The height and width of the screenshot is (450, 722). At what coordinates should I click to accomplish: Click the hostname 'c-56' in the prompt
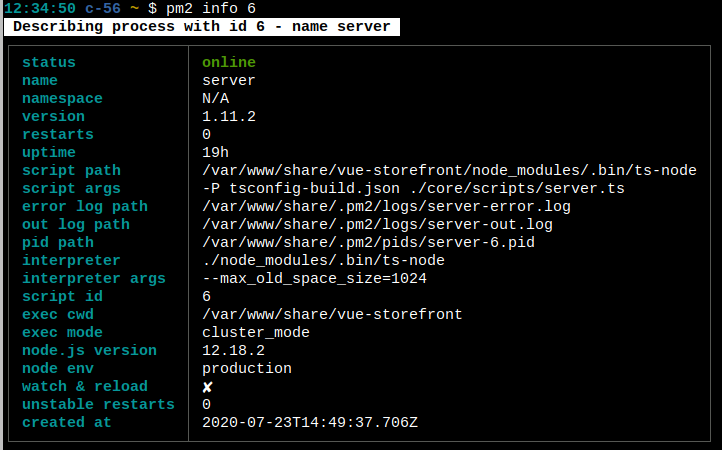pos(103,8)
